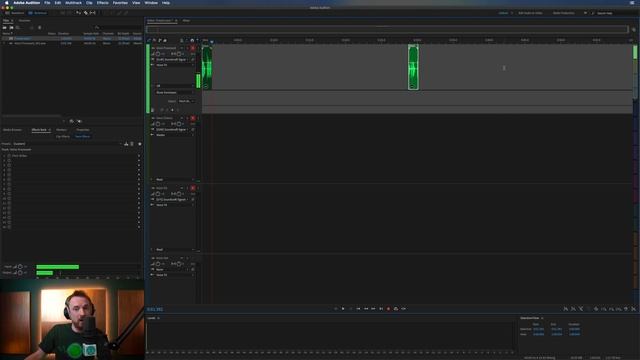
Task: Open the Apple menu
Action: tap(7, 3)
